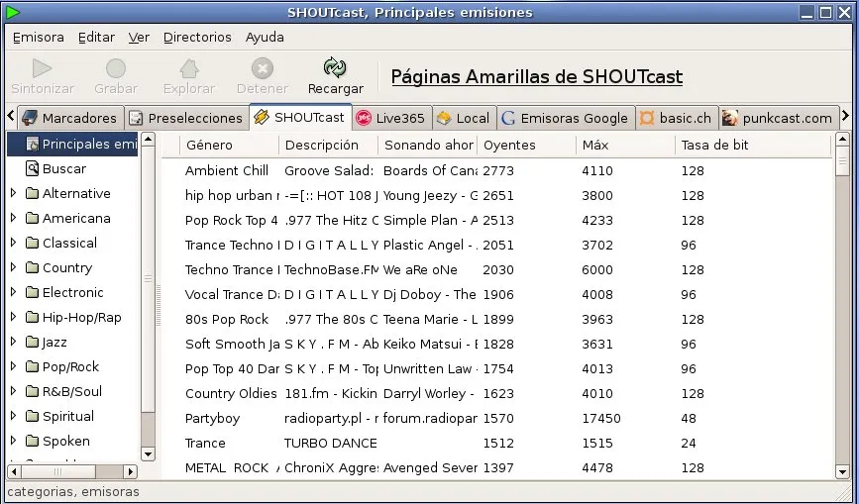
Task: Select the Classical folder in sidebar
Action: (x=68, y=244)
